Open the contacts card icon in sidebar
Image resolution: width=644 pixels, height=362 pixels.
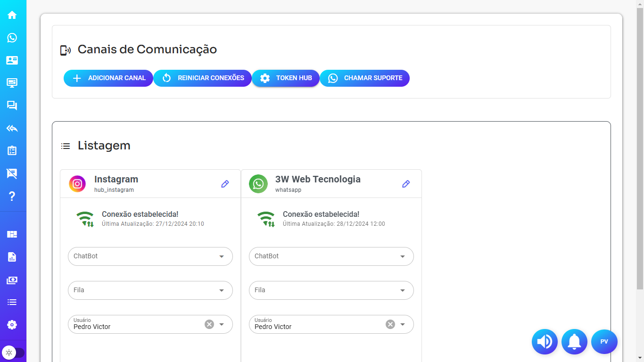(12, 60)
